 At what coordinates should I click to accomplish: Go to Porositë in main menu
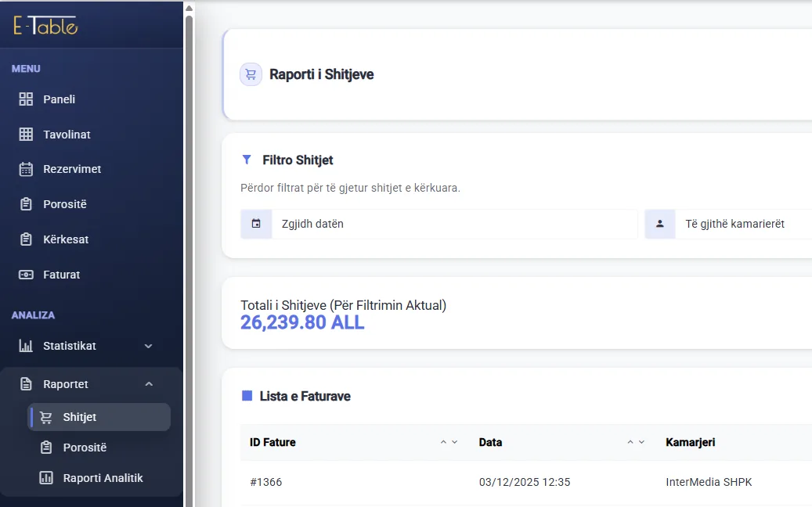point(65,204)
